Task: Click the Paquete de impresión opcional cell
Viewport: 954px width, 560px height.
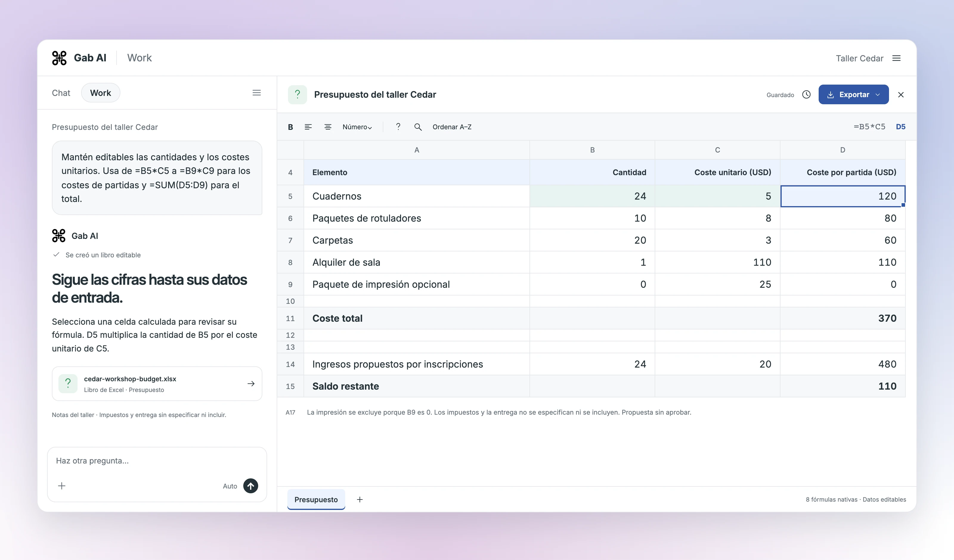Action: [417, 284]
